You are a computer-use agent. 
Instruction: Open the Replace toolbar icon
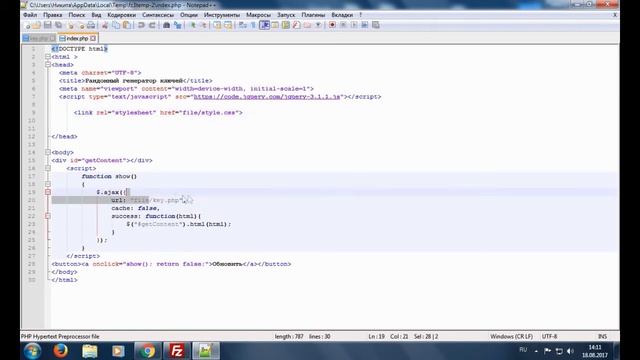tap(177, 25)
